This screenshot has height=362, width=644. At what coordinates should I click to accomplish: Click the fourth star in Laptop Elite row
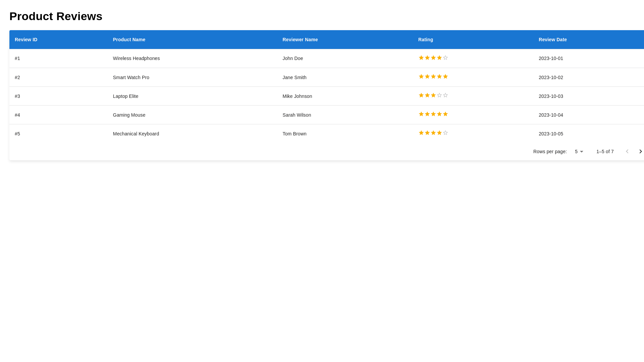click(439, 95)
